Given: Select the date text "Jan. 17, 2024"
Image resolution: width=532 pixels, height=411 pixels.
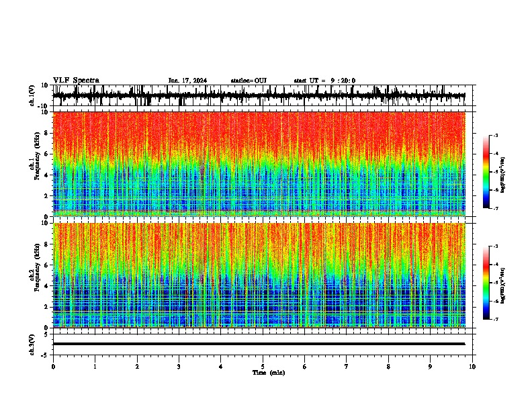Looking at the screenshot, I should (x=187, y=81).
